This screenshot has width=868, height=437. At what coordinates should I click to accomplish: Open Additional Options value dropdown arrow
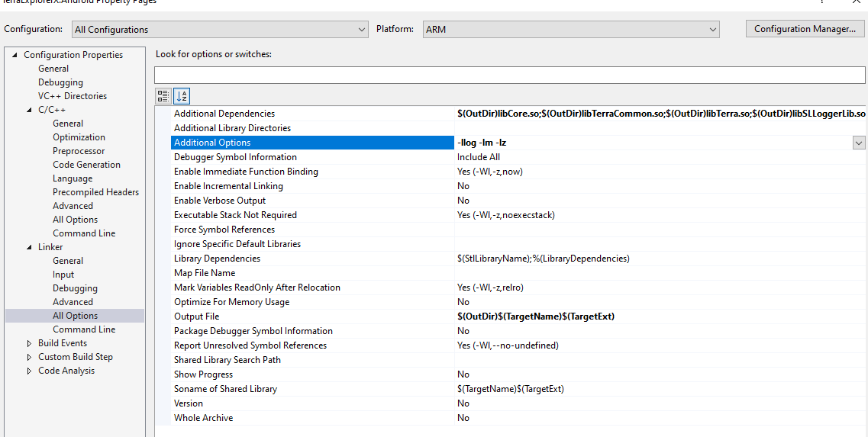[859, 143]
